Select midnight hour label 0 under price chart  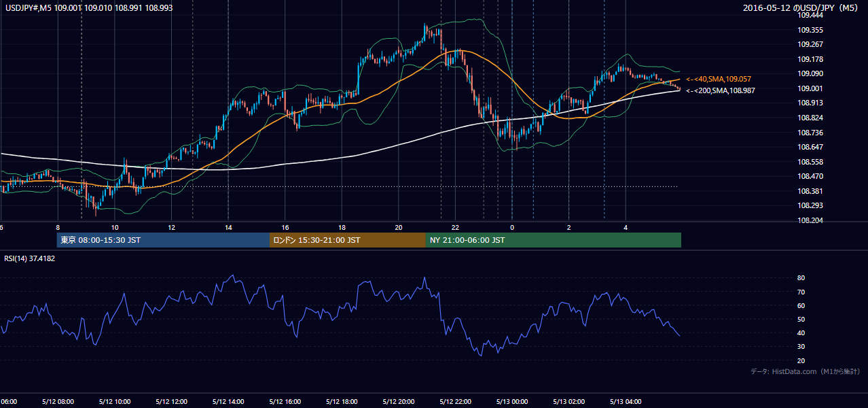pyautogui.click(x=512, y=228)
